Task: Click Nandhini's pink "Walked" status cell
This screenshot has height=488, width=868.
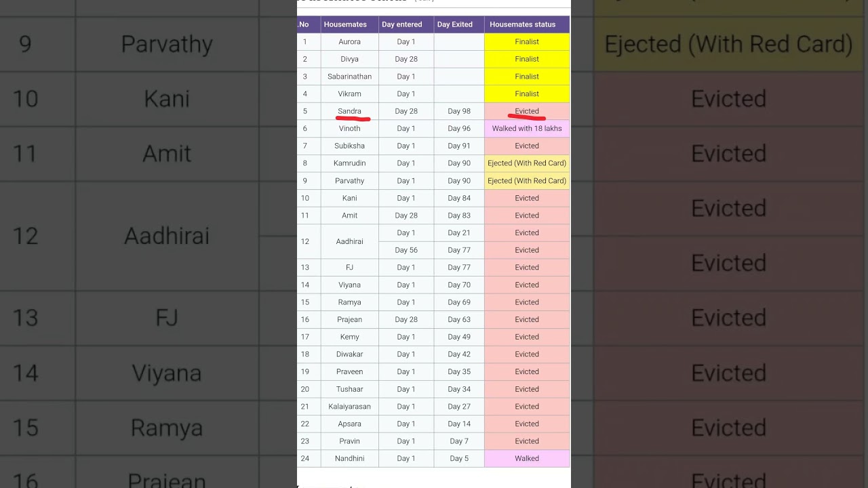Action: click(x=526, y=459)
